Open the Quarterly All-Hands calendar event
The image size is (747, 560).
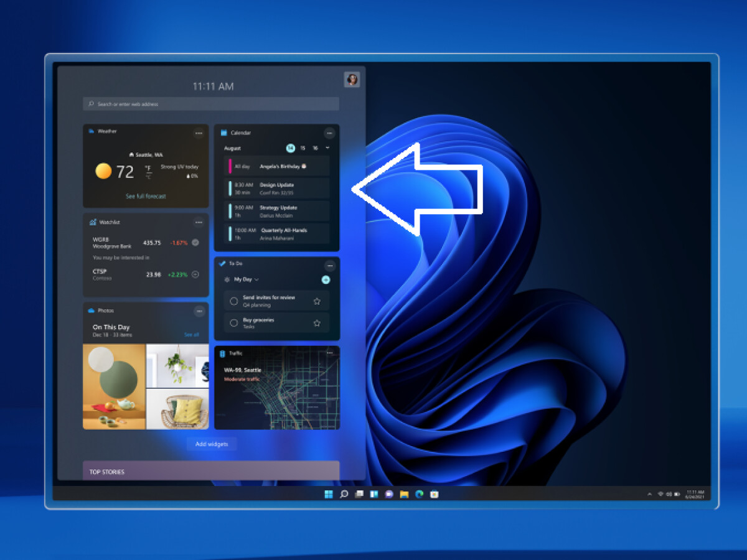[x=277, y=233]
